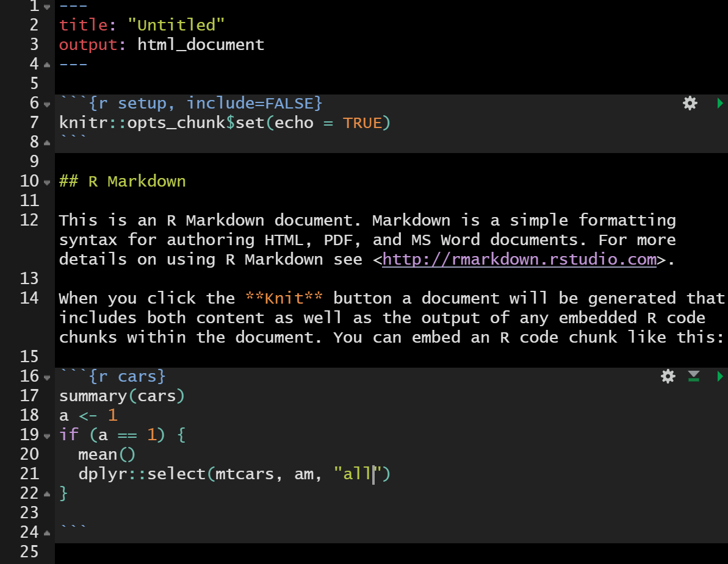Place cursor inside the summary(cars) call

[122, 396]
